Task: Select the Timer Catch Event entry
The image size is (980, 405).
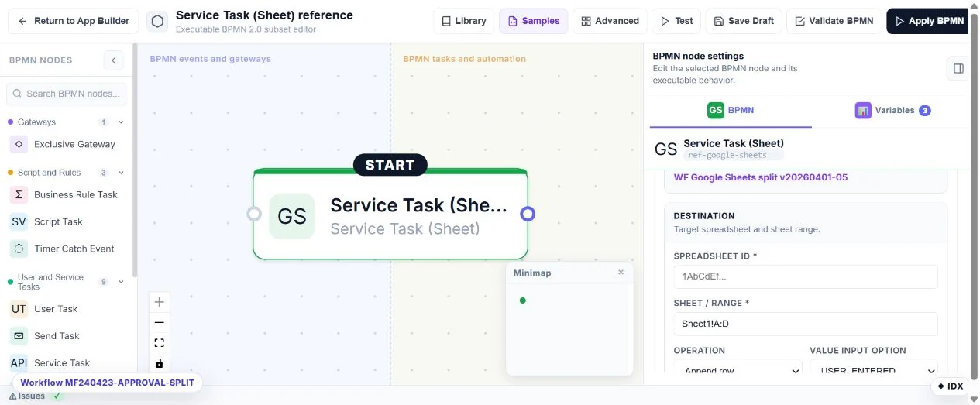Action: click(67, 249)
